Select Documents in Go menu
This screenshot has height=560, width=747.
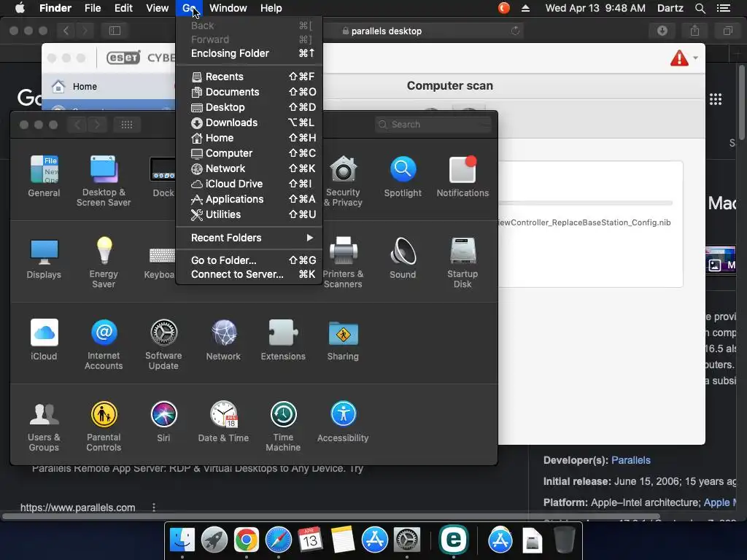[x=249, y=92]
